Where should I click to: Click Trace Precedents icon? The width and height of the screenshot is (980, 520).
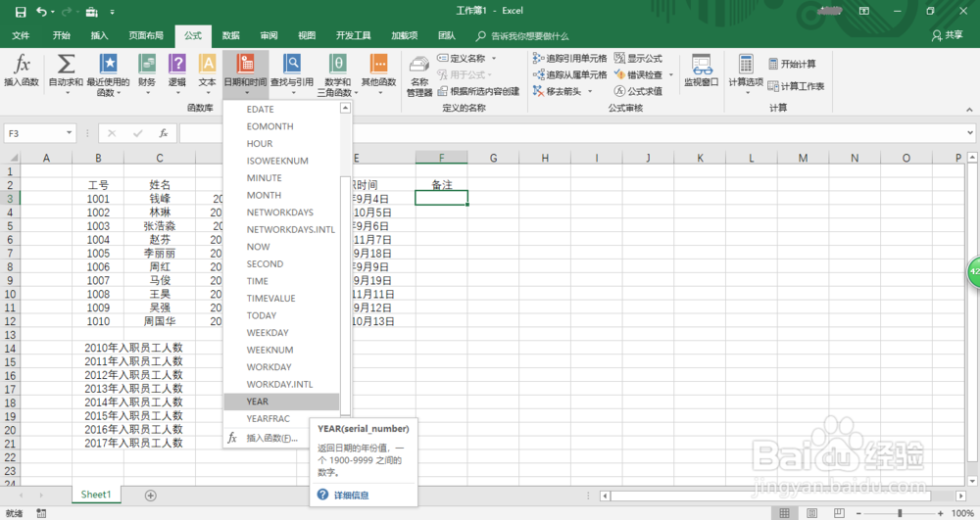[538, 58]
